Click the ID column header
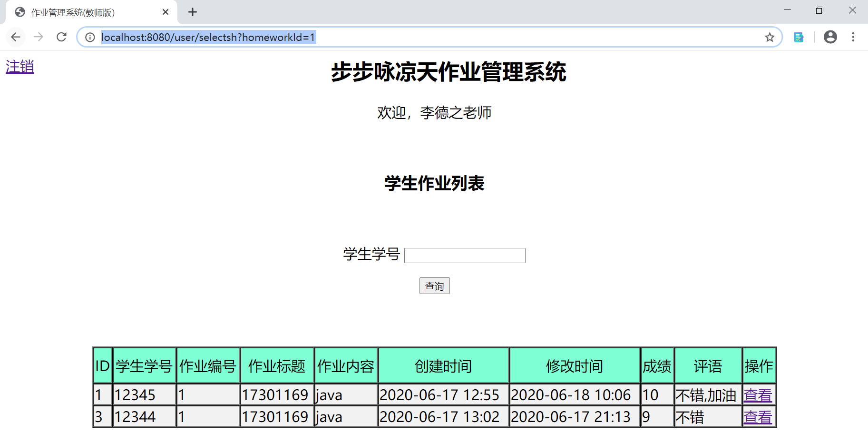Image resolution: width=868 pixels, height=433 pixels. 103,366
